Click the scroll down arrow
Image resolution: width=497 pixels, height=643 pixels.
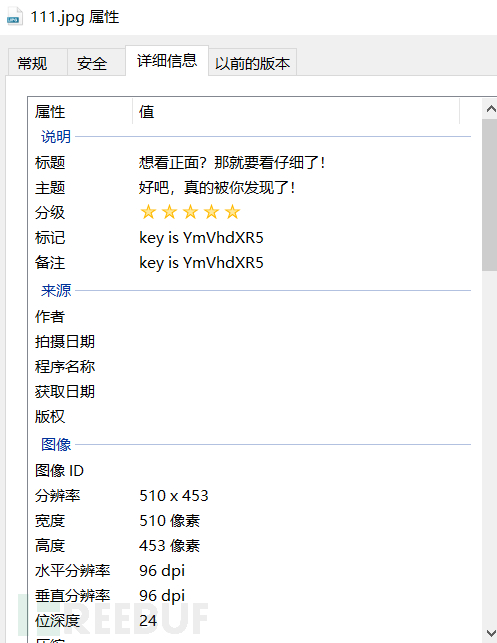[490, 632]
